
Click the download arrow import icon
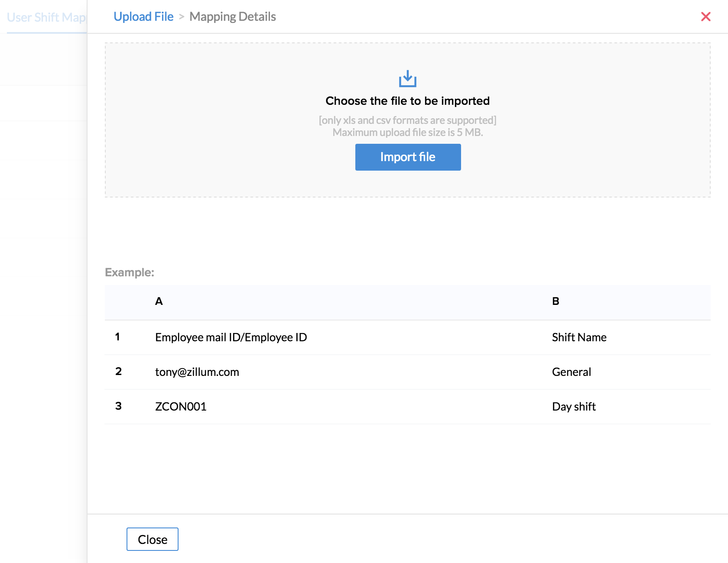[407, 79]
